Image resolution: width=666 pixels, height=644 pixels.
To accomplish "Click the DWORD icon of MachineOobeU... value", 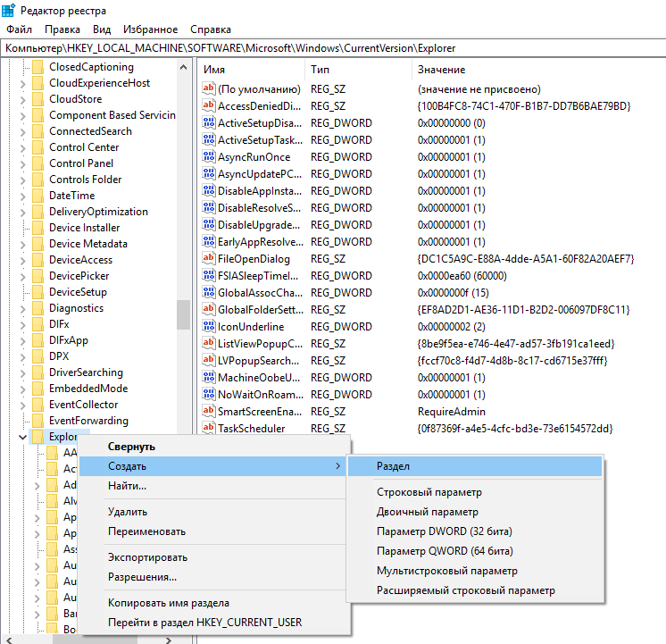I will tap(208, 378).
